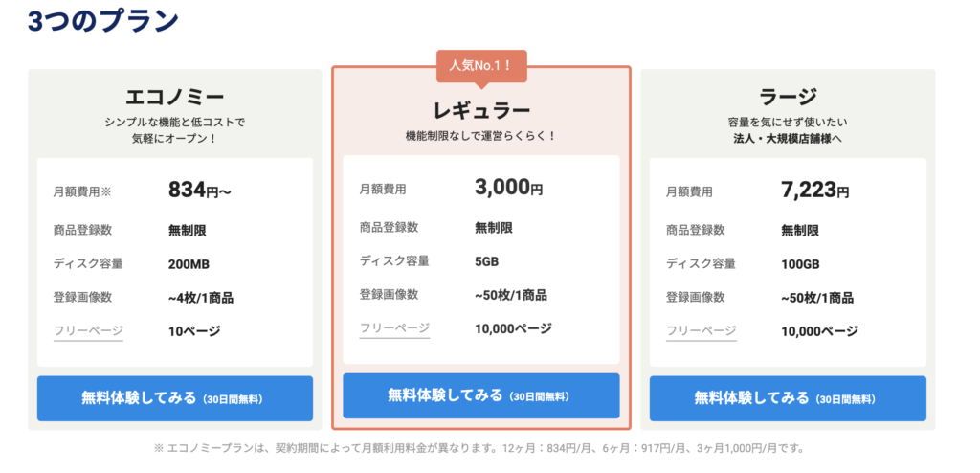Click the 100GB disk capacity value
Screen dimensions: 980x473
800,264
